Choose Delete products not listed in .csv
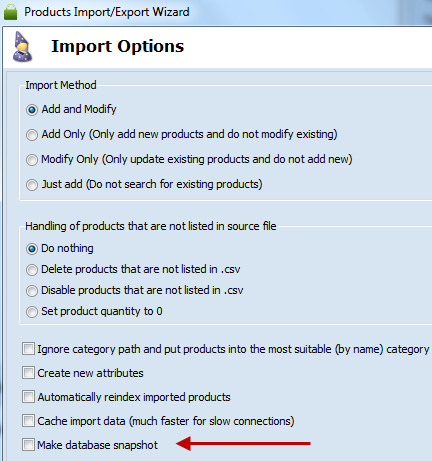This screenshot has width=432, height=461. [x=32, y=270]
